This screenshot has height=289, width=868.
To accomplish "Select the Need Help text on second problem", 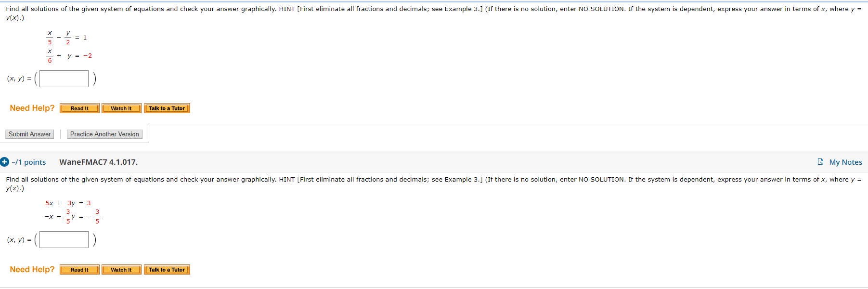I will (31, 269).
